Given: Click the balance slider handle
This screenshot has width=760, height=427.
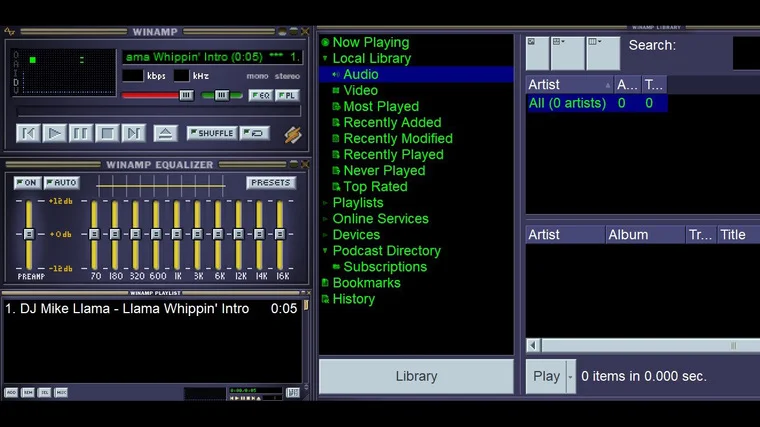Looking at the screenshot, I should 222,95.
